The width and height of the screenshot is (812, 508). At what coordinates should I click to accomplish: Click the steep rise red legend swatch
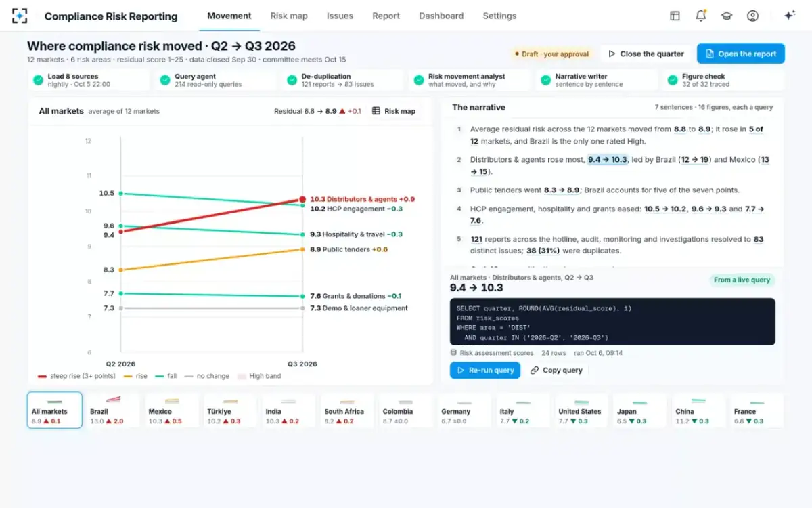(42, 376)
